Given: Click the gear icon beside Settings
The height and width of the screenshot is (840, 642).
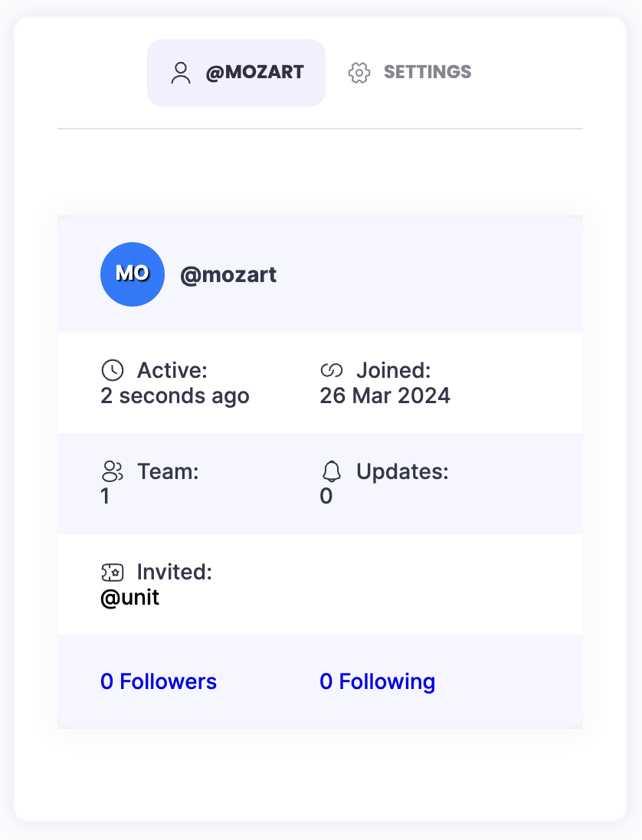Looking at the screenshot, I should tap(359, 73).
